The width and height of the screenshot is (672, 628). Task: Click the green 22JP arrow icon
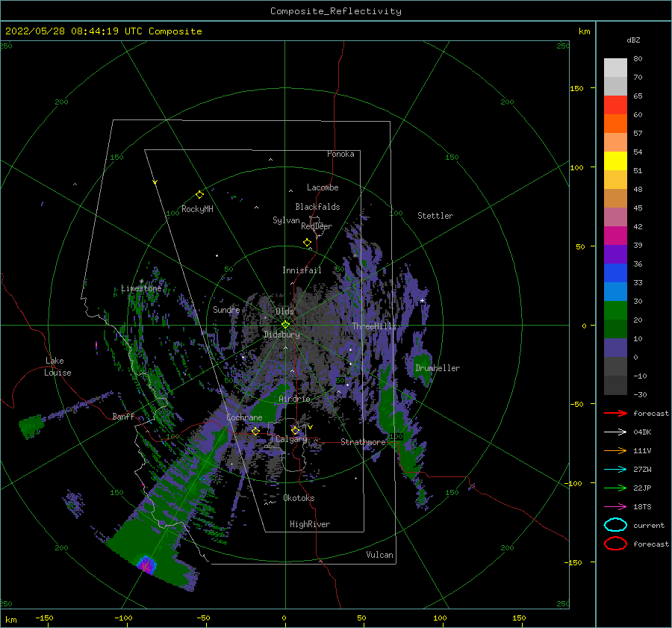coord(615,488)
